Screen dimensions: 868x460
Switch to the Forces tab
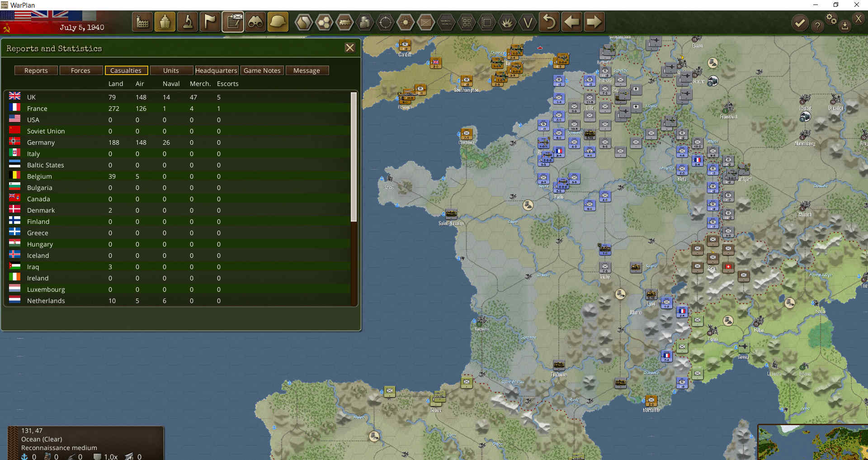(80, 71)
